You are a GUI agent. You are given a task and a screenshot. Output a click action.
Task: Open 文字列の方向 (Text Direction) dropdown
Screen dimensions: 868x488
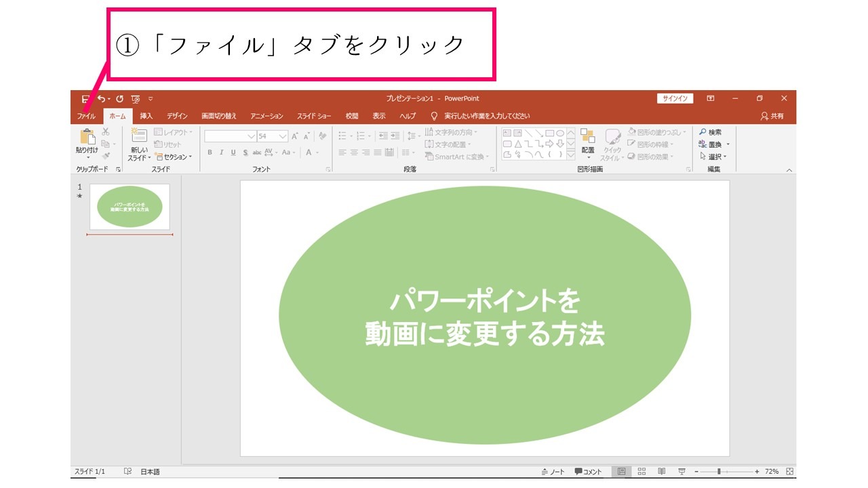click(452, 132)
